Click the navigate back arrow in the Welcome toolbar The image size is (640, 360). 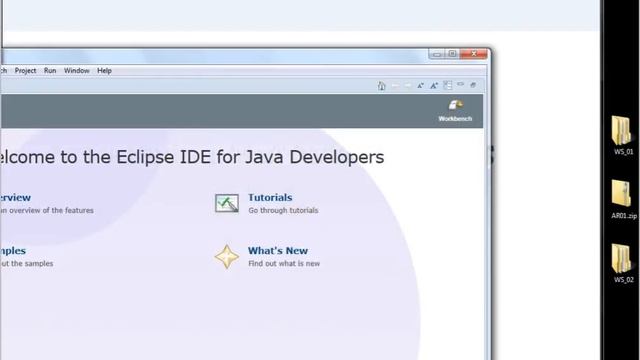[395, 86]
